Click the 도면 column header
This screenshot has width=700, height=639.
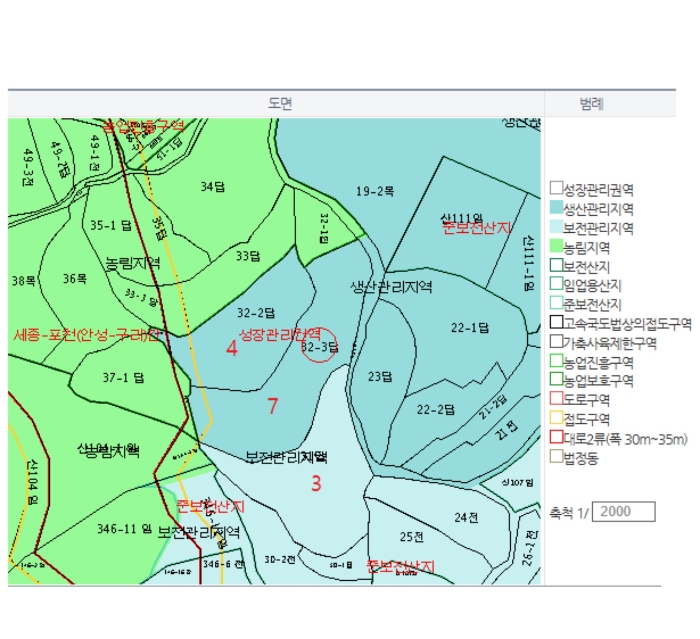[280, 104]
